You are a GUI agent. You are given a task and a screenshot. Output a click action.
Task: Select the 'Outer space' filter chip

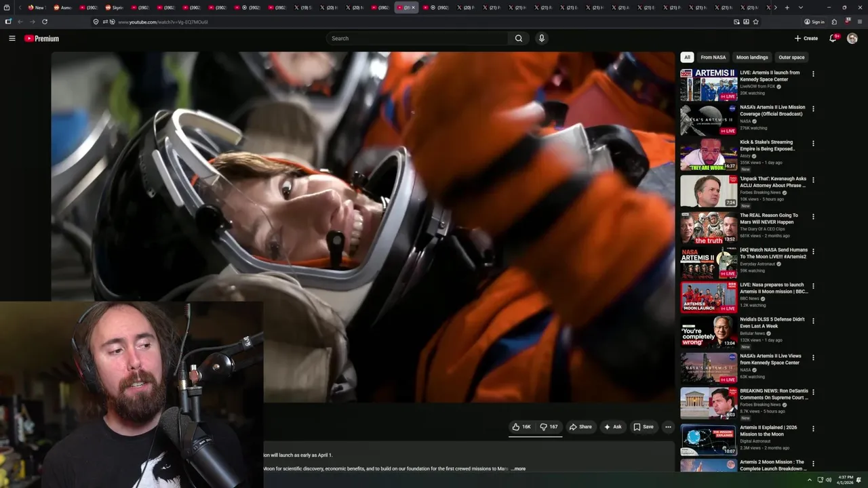pos(791,58)
